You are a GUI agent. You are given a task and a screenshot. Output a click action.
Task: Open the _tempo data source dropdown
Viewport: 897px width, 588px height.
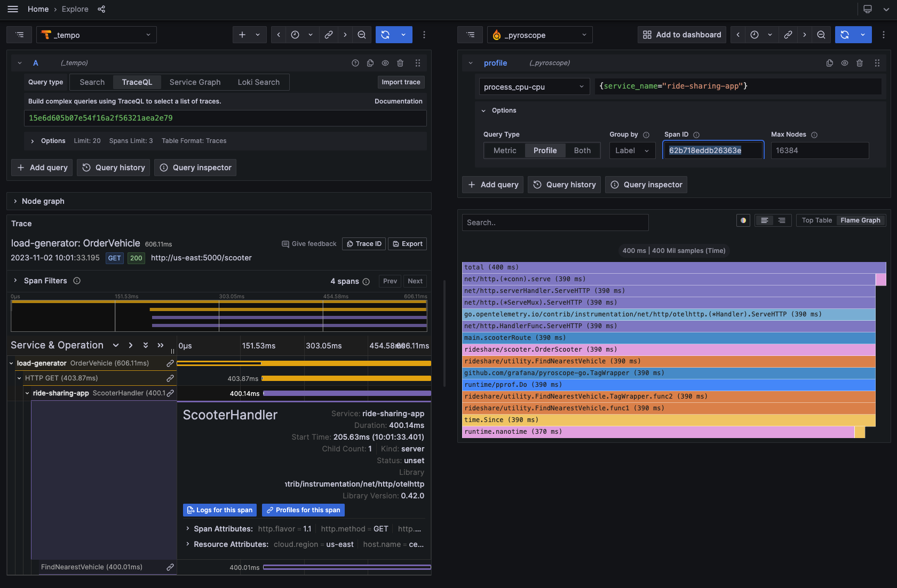point(97,35)
